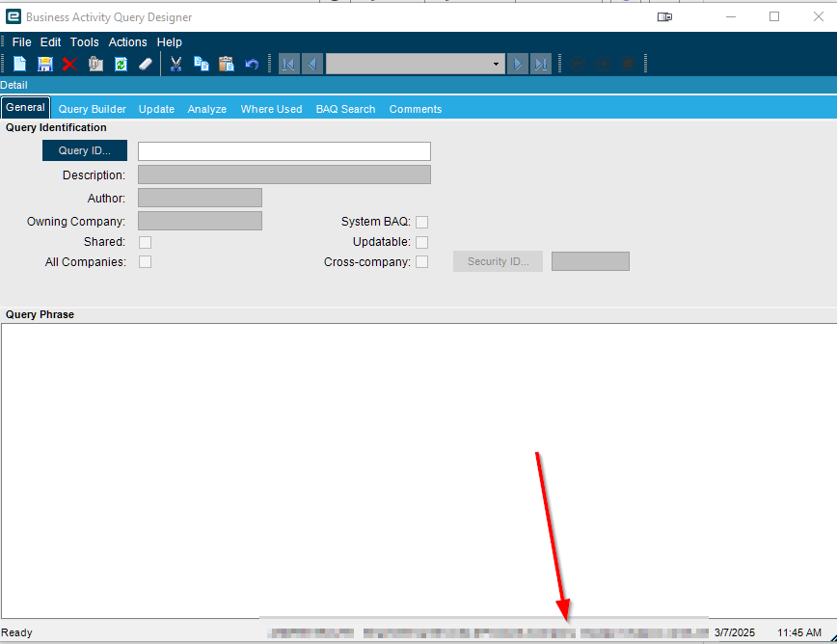Save the query using the floppy disk icon
The image size is (837, 644).
tap(44, 64)
